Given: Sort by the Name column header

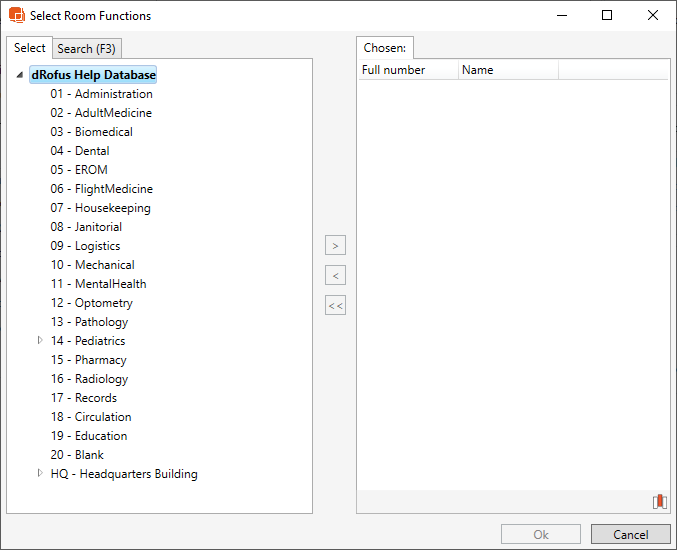Looking at the screenshot, I should point(507,70).
